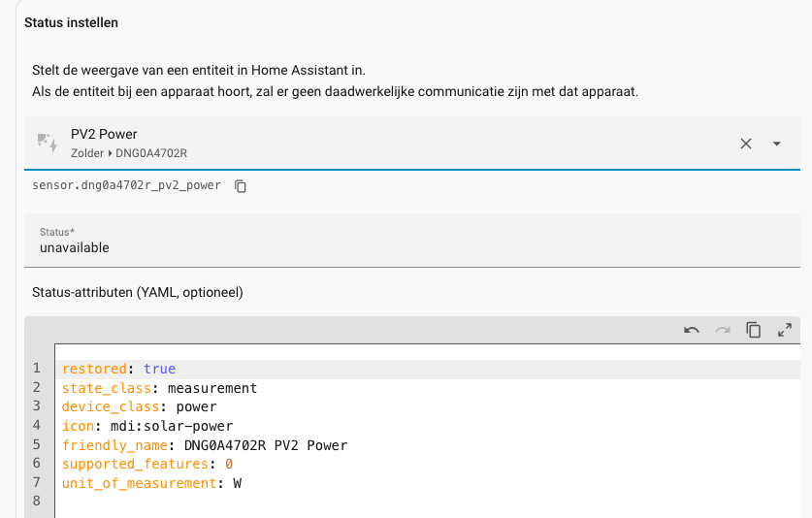Copy the sensor entity ID to clipboard
812x518 pixels.
tap(241, 185)
